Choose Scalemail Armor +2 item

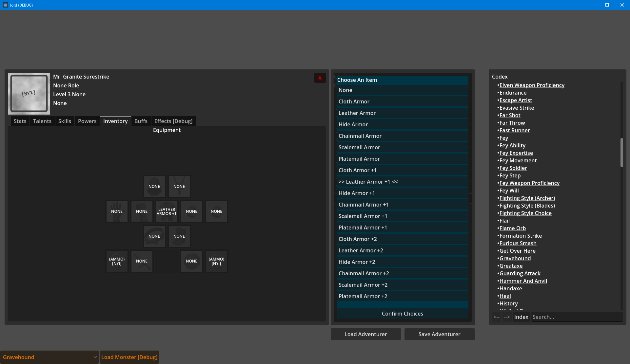coord(403,285)
